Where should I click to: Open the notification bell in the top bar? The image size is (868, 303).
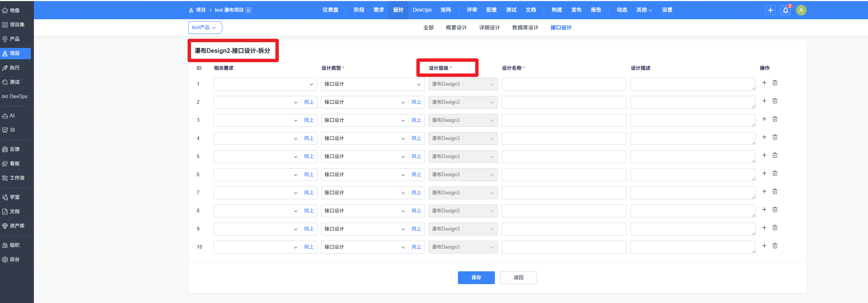pyautogui.click(x=786, y=10)
